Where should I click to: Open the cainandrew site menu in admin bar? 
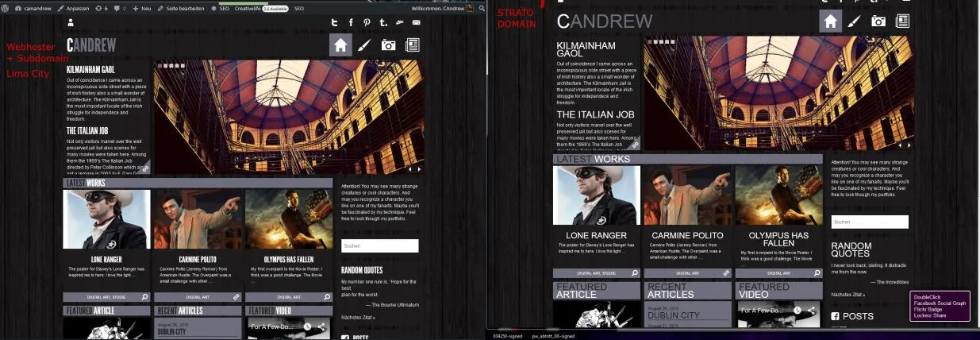(x=33, y=8)
